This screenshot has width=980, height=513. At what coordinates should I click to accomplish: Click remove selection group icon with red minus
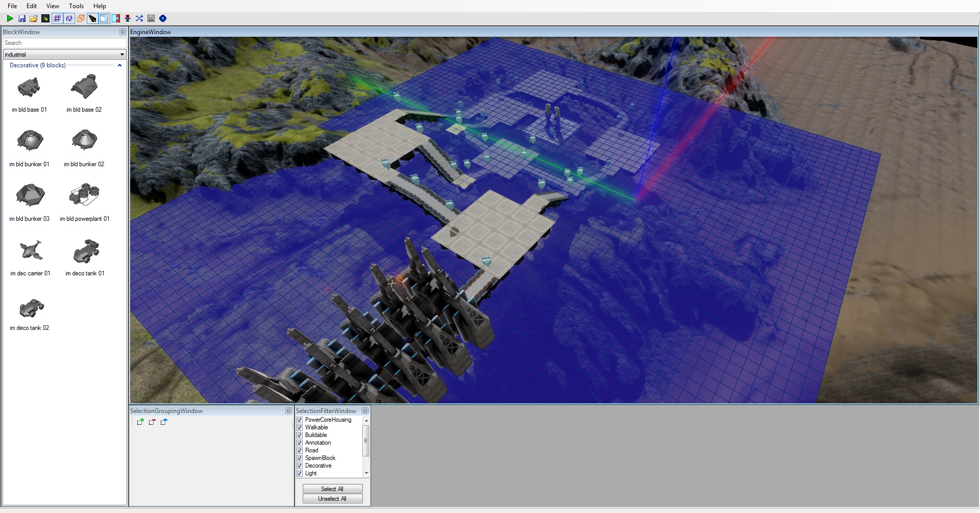pyautogui.click(x=152, y=422)
